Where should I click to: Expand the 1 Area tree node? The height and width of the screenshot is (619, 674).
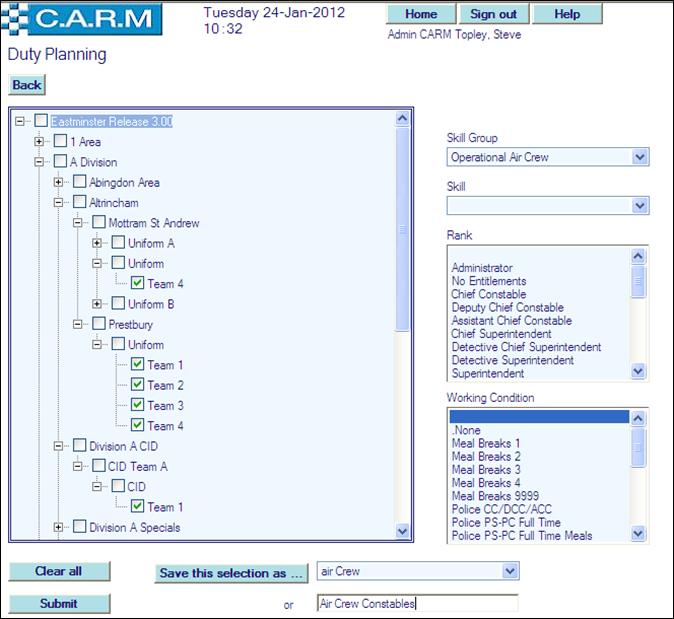[x=41, y=142]
